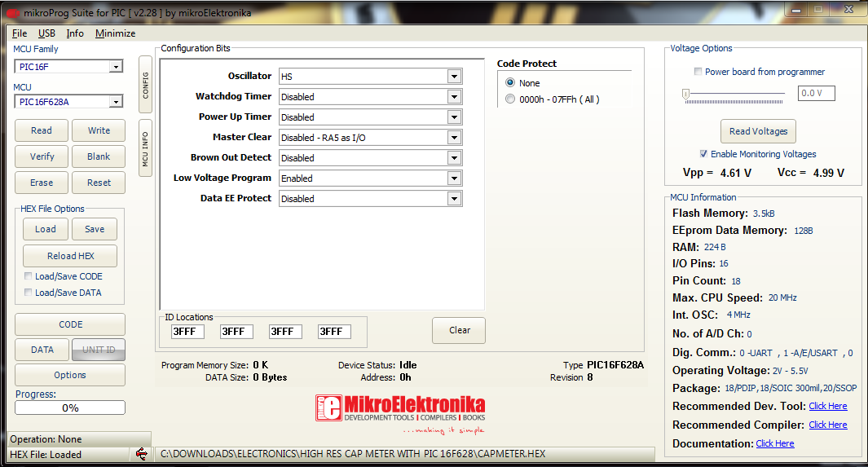This screenshot has height=467, width=868.
Task: Click the Read button
Action: [42, 130]
